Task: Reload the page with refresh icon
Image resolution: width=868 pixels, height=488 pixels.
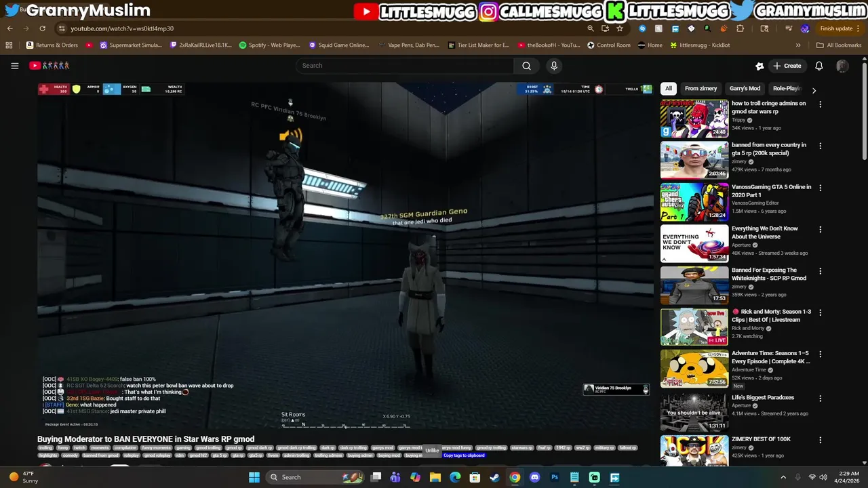Action: click(42, 28)
